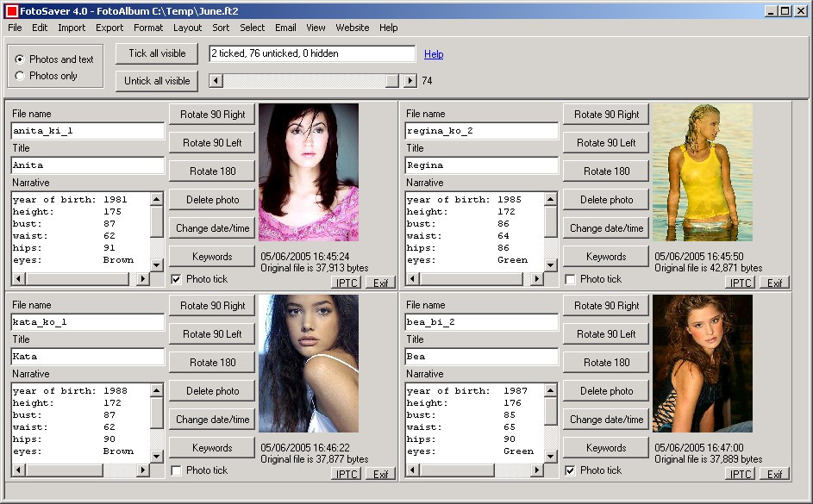Click '05/06/2005 16:46:22' timestamp text
Viewport: 813px width, 504px height.
coord(305,447)
